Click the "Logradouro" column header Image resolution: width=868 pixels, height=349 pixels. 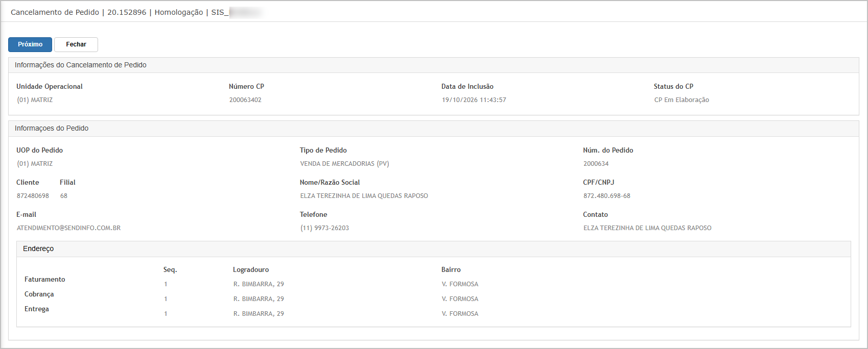[251, 269]
